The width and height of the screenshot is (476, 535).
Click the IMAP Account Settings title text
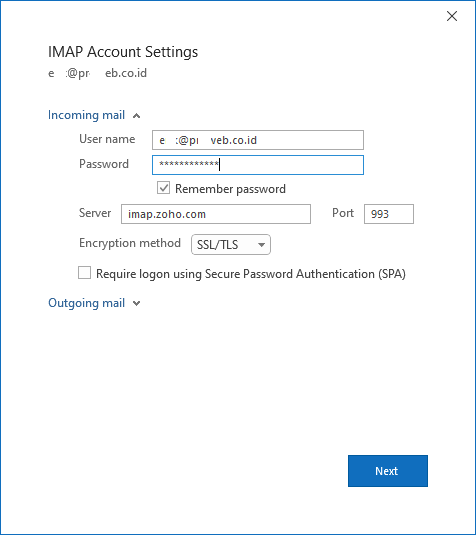pyautogui.click(x=123, y=52)
